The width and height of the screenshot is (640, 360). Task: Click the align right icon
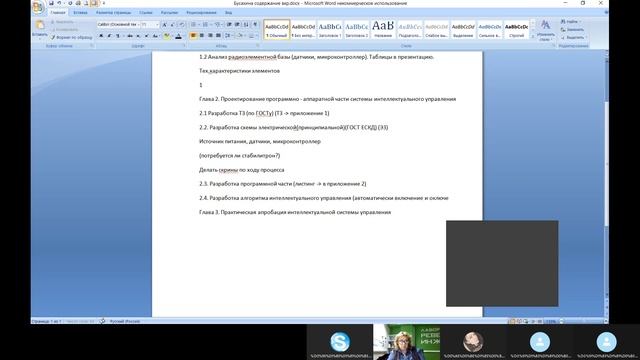(x=210, y=36)
